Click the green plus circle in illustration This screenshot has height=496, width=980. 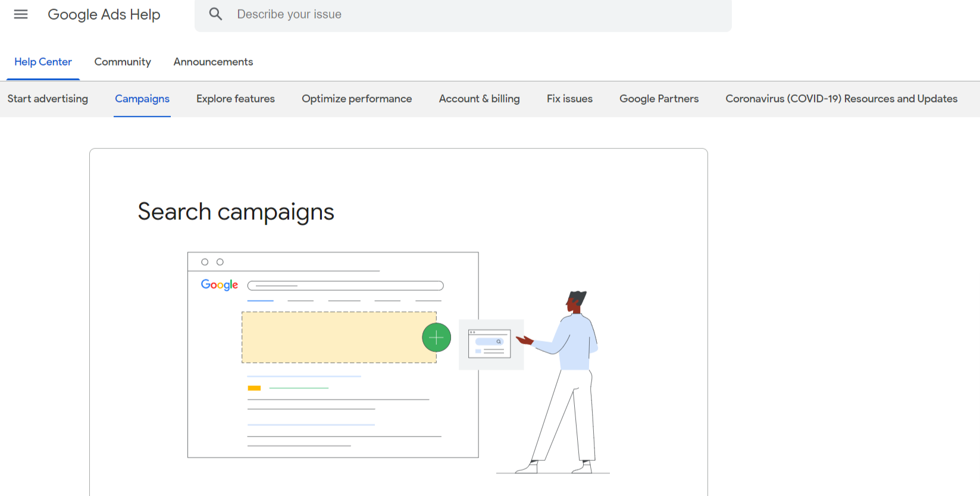[x=436, y=338]
